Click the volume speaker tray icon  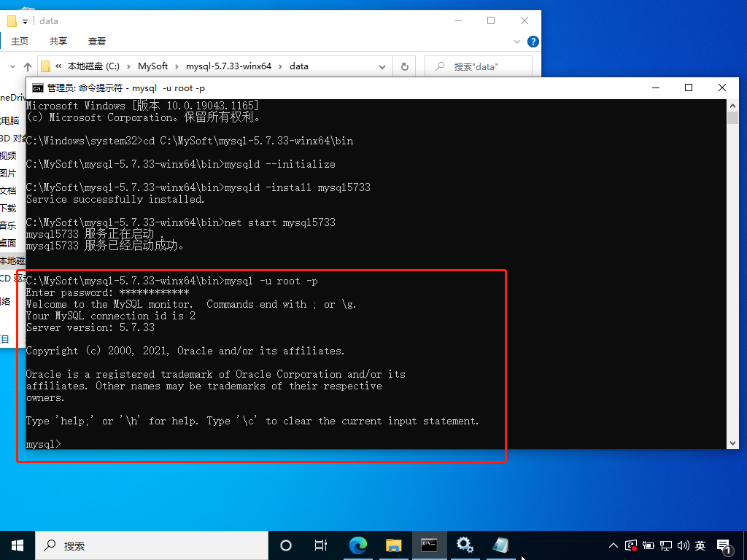point(683,545)
